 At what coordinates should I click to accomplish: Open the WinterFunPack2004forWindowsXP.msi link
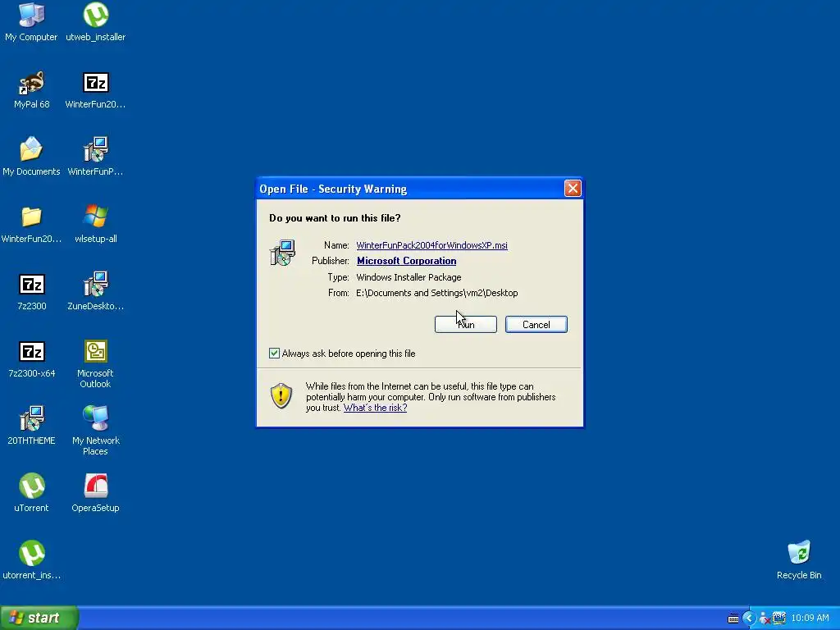coord(431,245)
